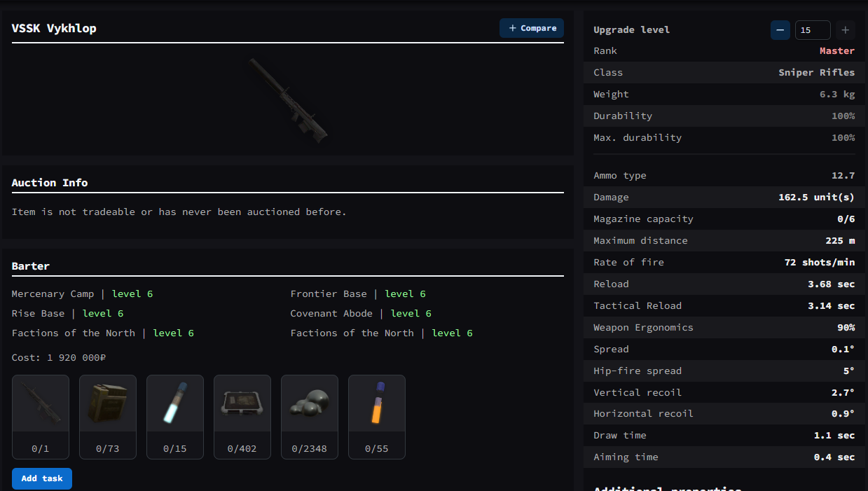Select the orange vial barter item marked 0/55
The image size is (868, 491).
tap(377, 417)
